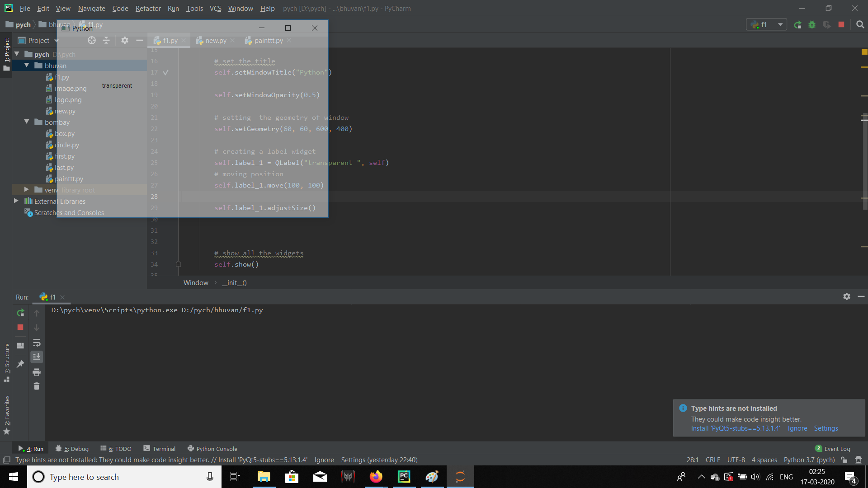This screenshot has width=868, height=488.
Task: Enable the Type hints install link
Action: 734,428
